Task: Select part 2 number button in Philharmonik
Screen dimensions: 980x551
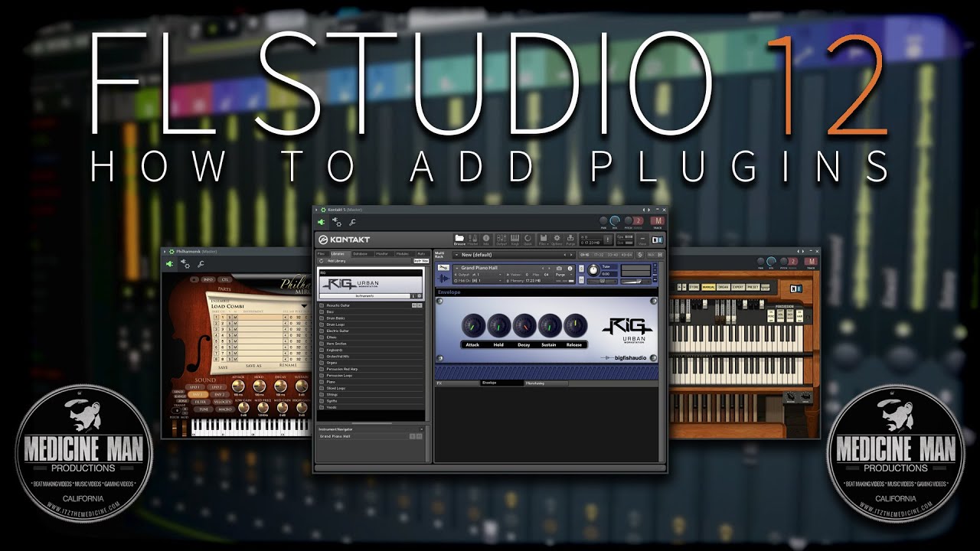Action: coord(216,323)
